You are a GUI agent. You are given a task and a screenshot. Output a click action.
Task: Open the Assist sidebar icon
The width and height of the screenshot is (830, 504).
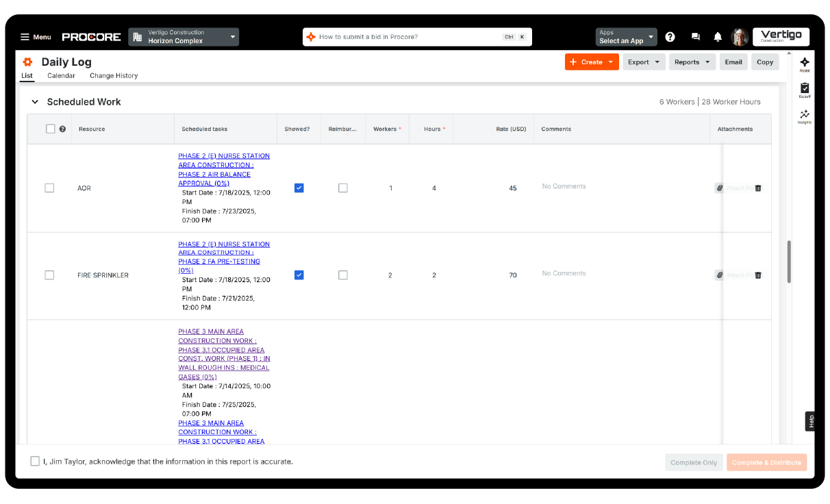point(805,64)
